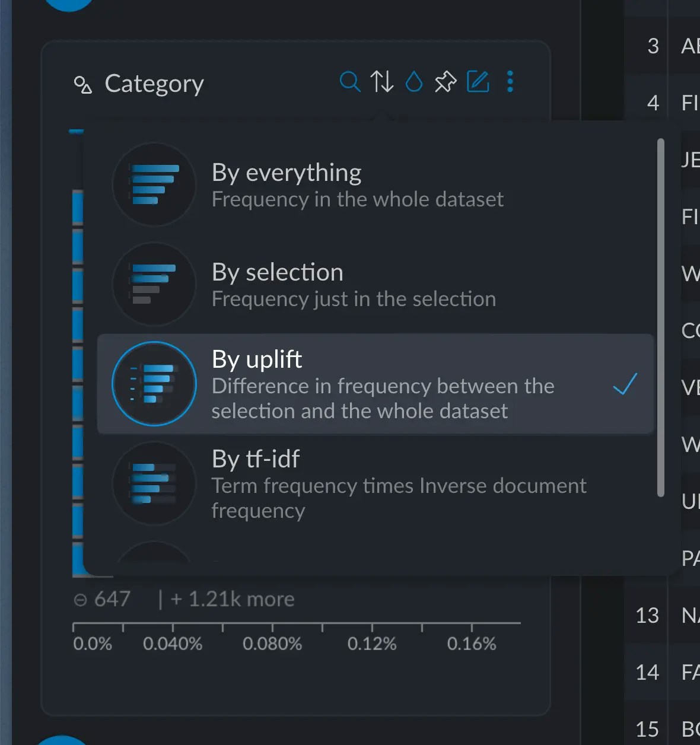Image resolution: width=700 pixels, height=745 pixels.
Task: Open the three-dot overflow menu
Action: coord(510,82)
